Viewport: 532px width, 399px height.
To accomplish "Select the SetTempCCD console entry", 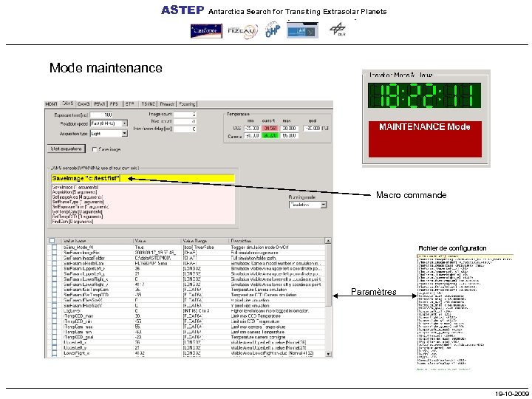I will (77, 216).
